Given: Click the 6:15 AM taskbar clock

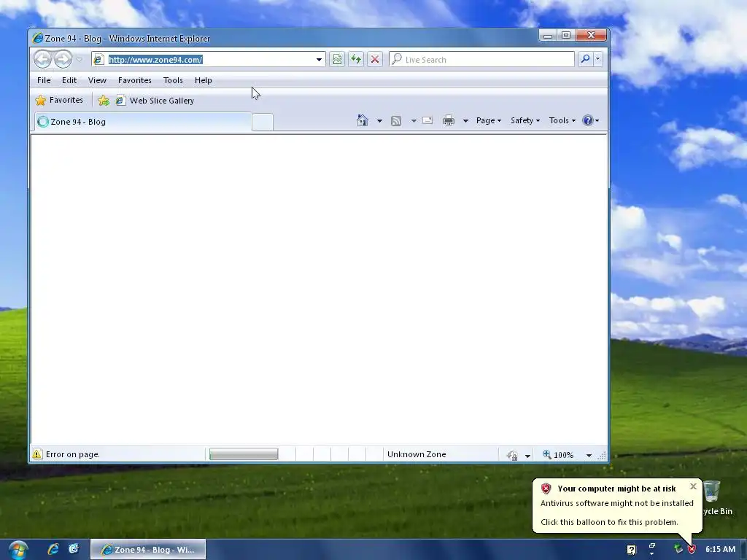Looking at the screenshot, I should [x=720, y=550].
